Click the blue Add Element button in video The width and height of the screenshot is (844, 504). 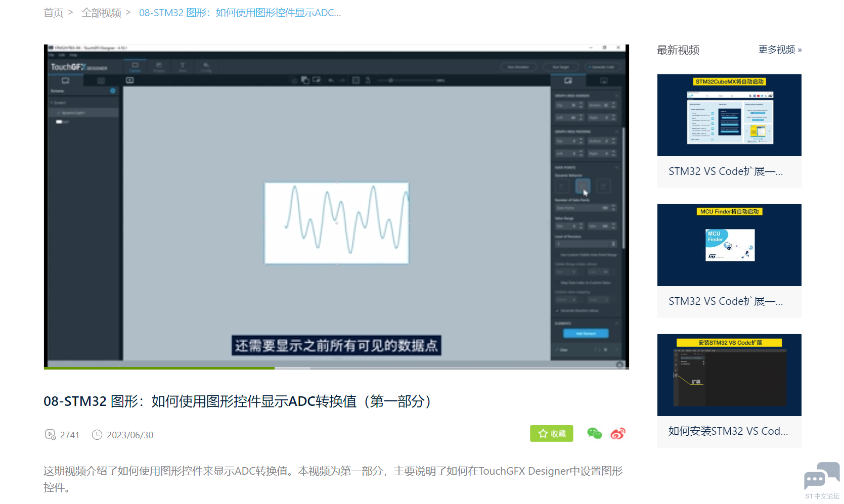click(586, 334)
